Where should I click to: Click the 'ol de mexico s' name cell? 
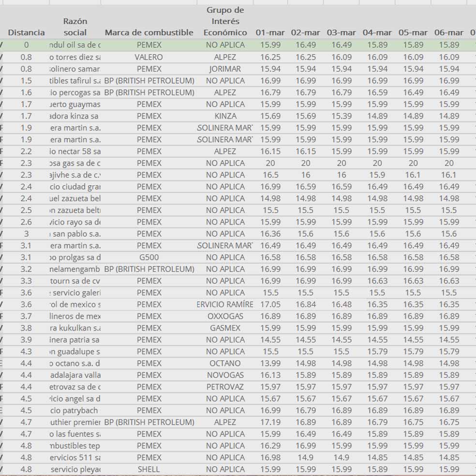pos(75,304)
